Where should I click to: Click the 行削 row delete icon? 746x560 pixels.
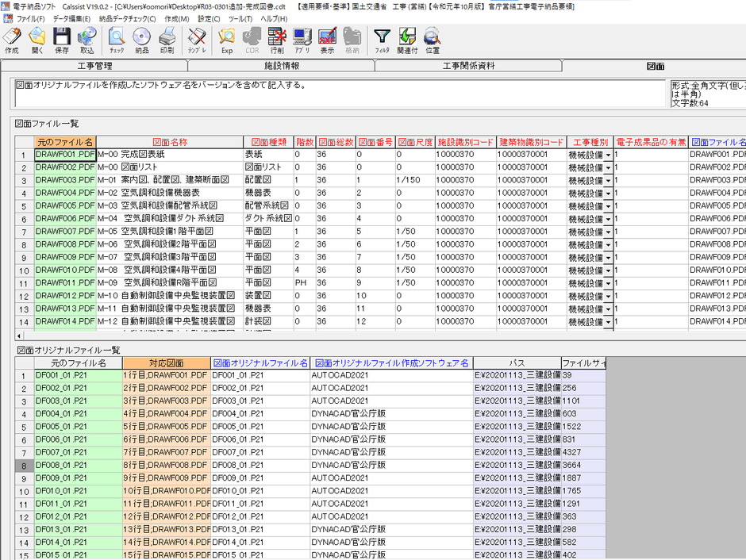277,39
